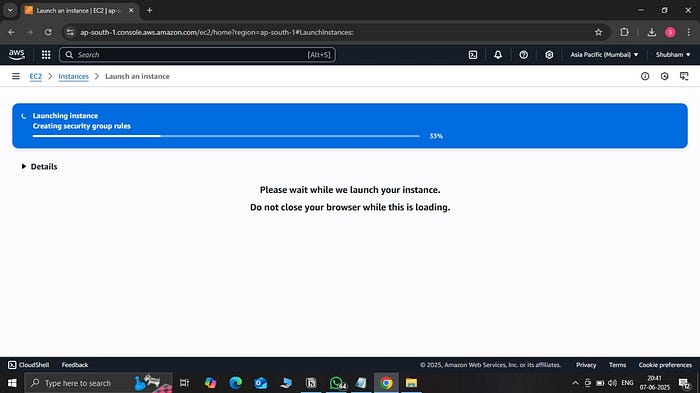Open the Shubham account menu
This screenshot has width=700, height=393.
[x=673, y=54]
